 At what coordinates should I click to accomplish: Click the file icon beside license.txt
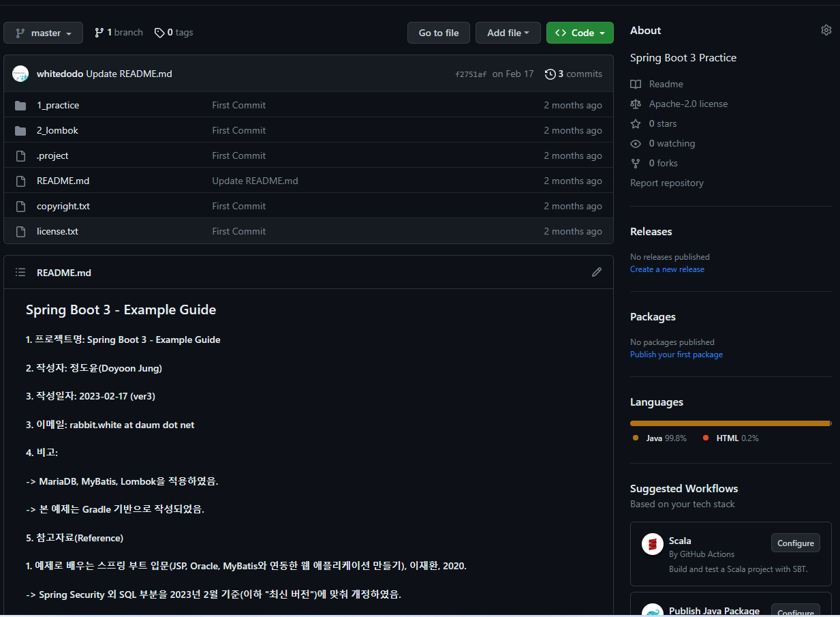[20, 231]
